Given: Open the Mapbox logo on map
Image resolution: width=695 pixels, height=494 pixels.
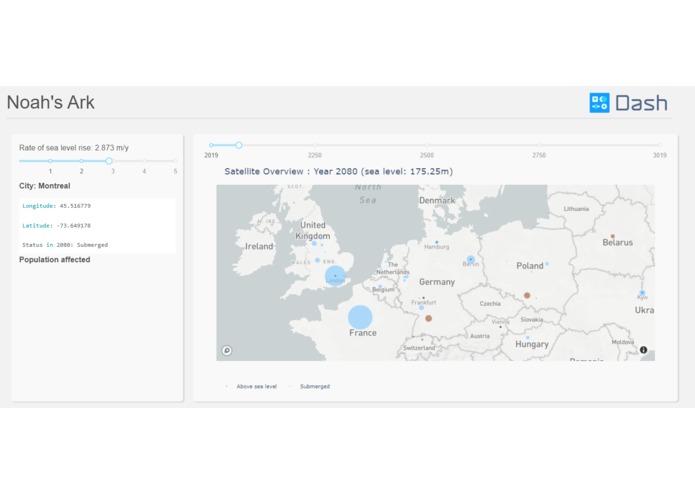Looking at the screenshot, I should tap(227, 350).
